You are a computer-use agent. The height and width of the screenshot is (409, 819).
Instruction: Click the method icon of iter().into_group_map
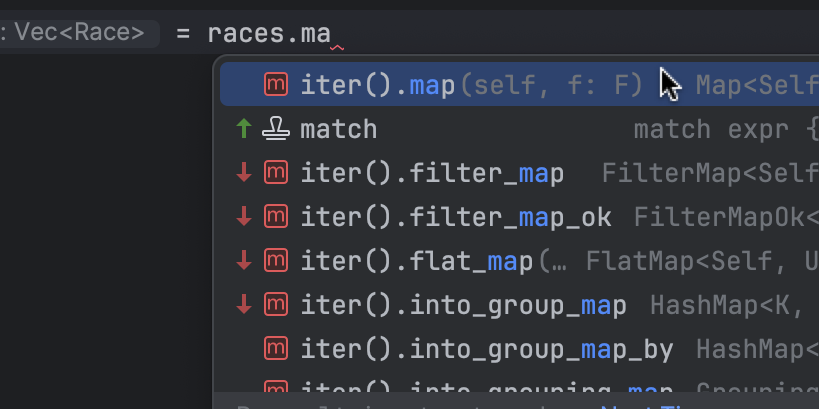(x=275, y=305)
